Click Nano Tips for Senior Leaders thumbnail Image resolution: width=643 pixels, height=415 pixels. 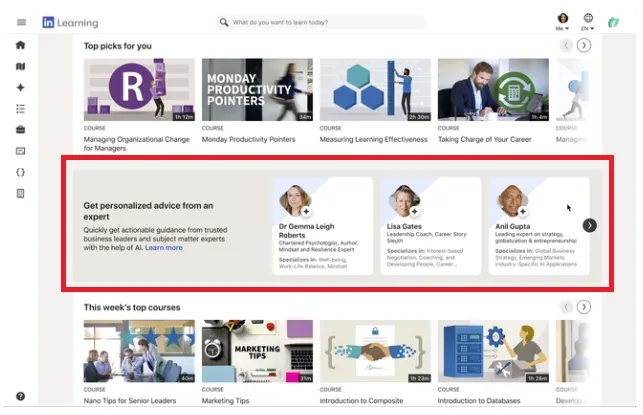(139, 351)
